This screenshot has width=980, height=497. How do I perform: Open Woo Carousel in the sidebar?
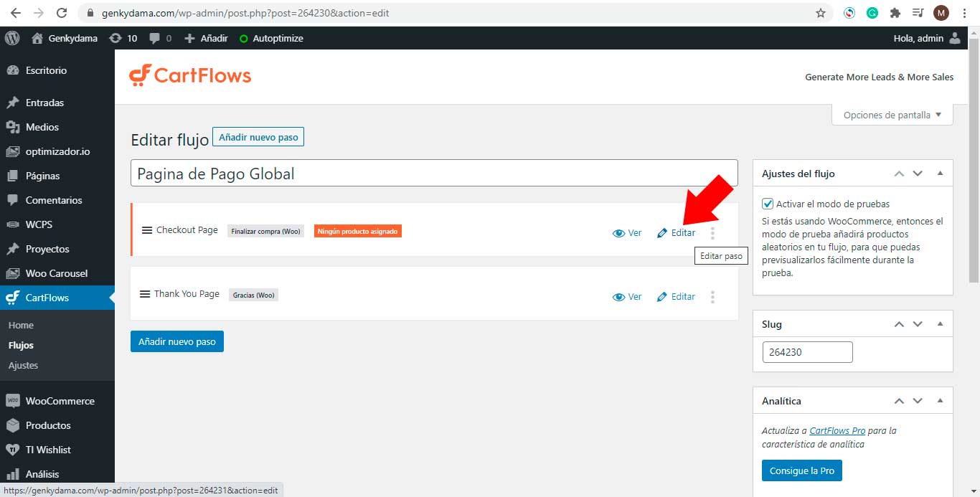point(57,273)
